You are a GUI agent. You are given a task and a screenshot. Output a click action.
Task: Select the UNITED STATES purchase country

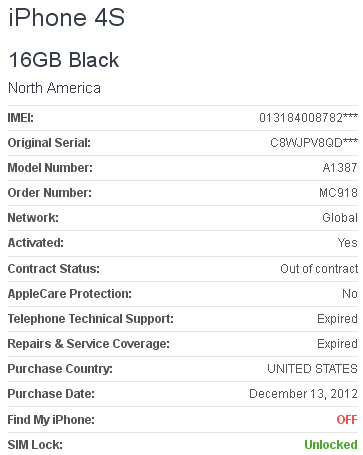[x=312, y=369]
